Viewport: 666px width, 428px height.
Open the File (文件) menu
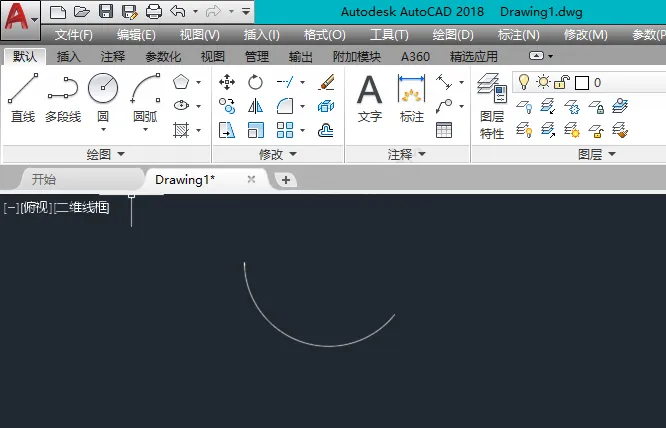73,34
